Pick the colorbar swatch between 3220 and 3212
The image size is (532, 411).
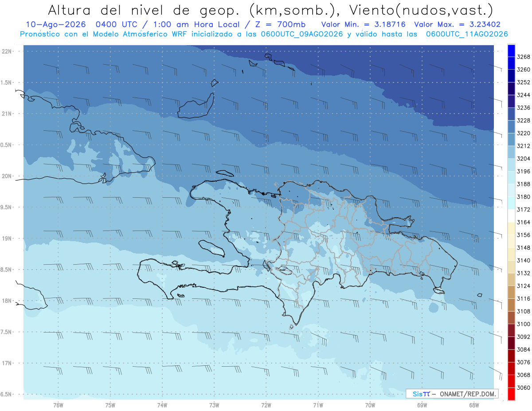(x=511, y=140)
